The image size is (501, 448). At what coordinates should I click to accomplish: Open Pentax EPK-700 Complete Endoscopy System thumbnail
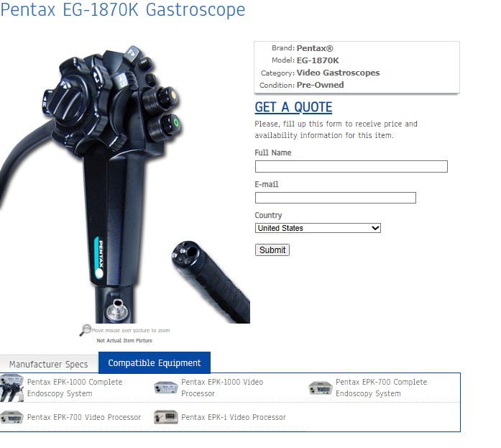tap(321, 388)
